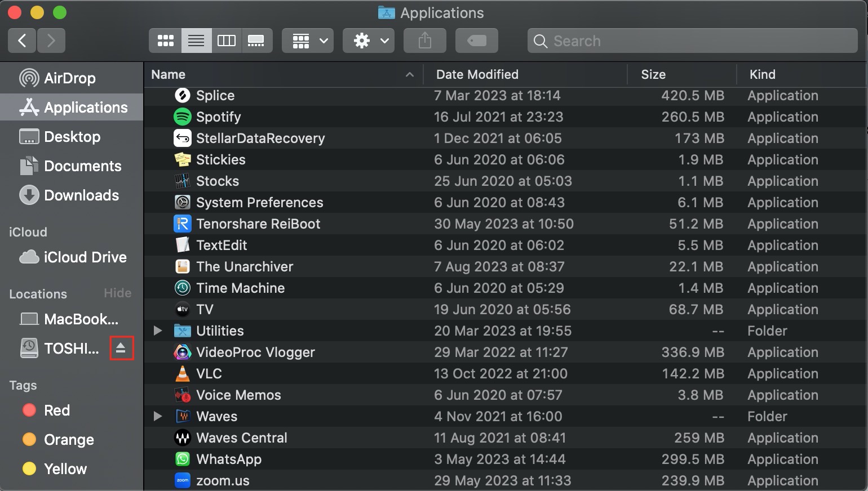Viewport: 868px width, 491px height.
Task: Expand the Utilities folder disclosure triangle
Action: click(158, 331)
